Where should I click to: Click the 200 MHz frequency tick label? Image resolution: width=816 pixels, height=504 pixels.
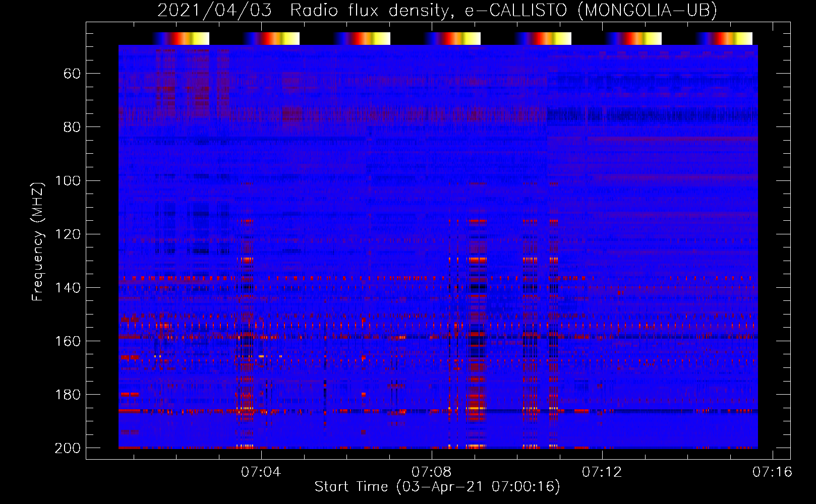tap(68, 448)
